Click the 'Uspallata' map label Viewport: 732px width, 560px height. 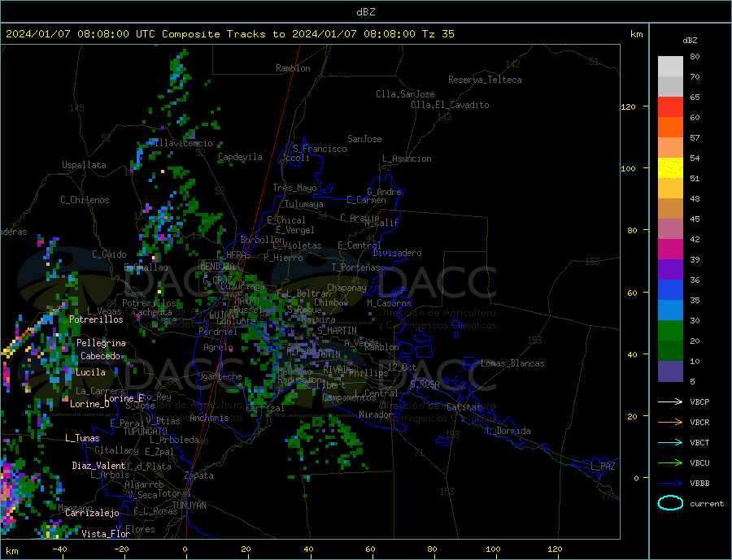pyautogui.click(x=84, y=165)
